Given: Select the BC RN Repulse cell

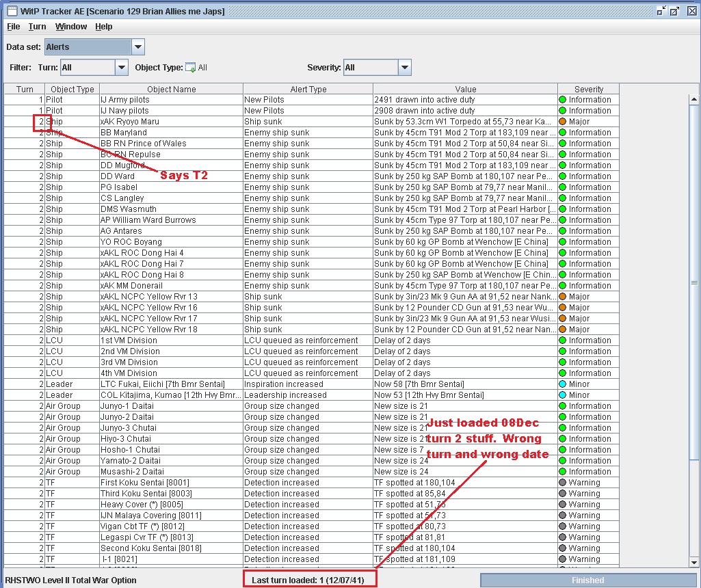Looking at the screenshot, I should 171,154.
